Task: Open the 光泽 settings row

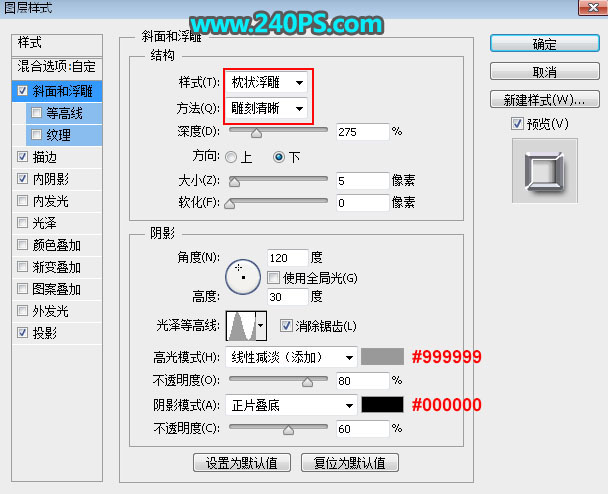Action: pos(57,223)
